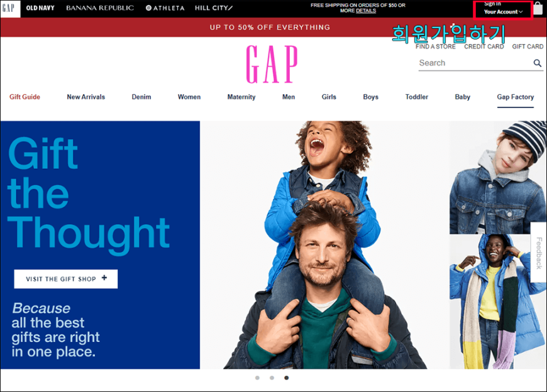Image resolution: width=547 pixels, height=392 pixels.
Task: Go to the Old Navy brand site
Action: pos(40,8)
